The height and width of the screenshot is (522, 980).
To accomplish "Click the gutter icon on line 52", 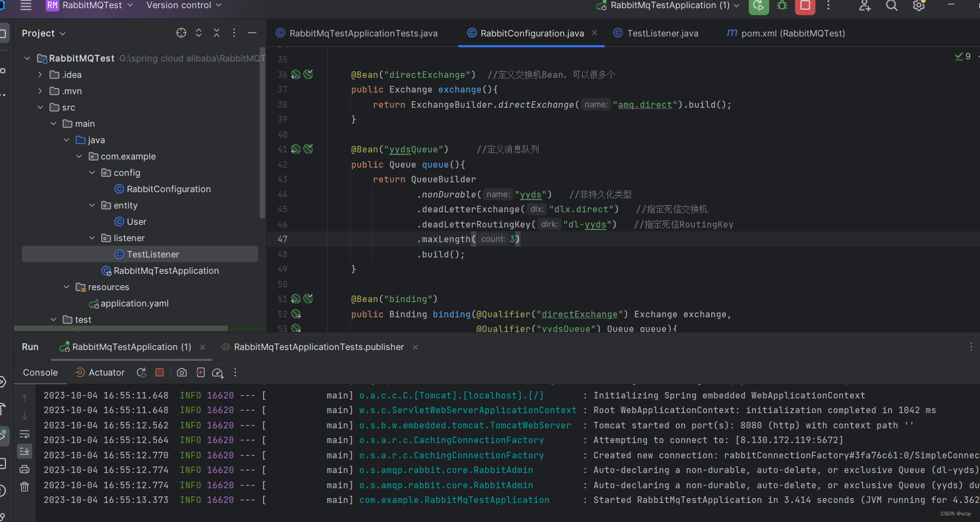I will [x=296, y=314].
